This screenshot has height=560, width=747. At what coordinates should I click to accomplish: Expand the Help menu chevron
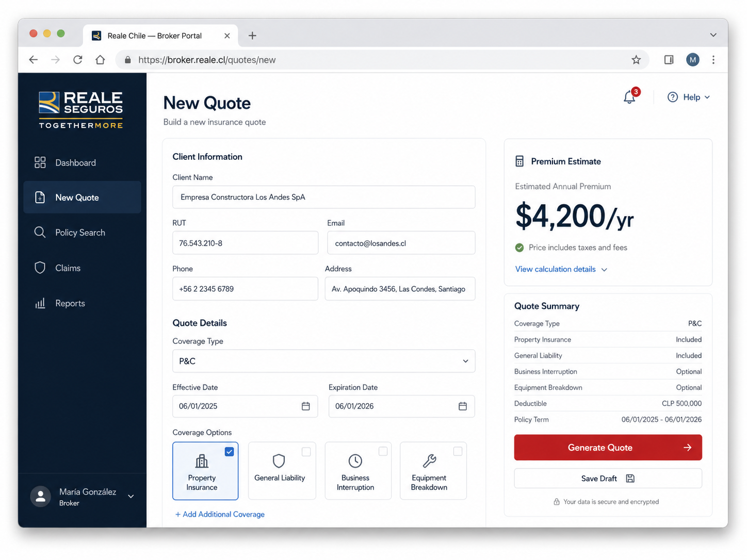coord(707,97)
